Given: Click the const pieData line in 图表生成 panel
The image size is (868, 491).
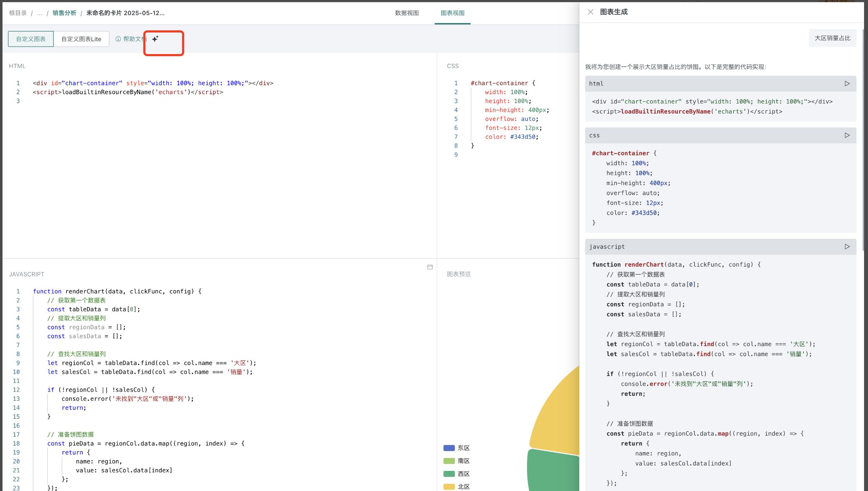Looking at the screenshot, I should [705, 433].
